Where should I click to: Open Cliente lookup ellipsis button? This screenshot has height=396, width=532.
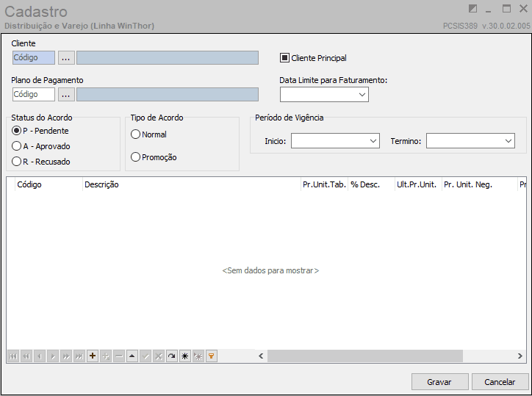pos(66,58)
